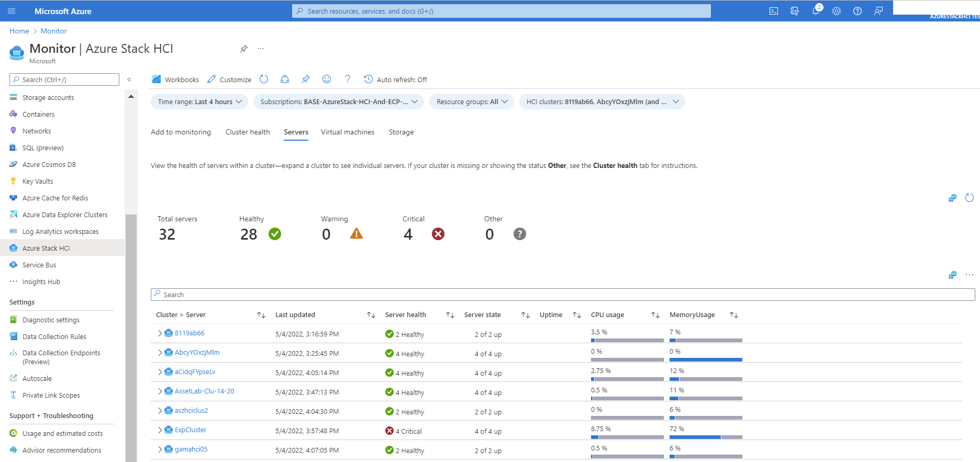This screenshot has height=462, width=980.
Task: Expand the AbcyYOxzjMlm cluster row
Action: click(x=160, y=353)
